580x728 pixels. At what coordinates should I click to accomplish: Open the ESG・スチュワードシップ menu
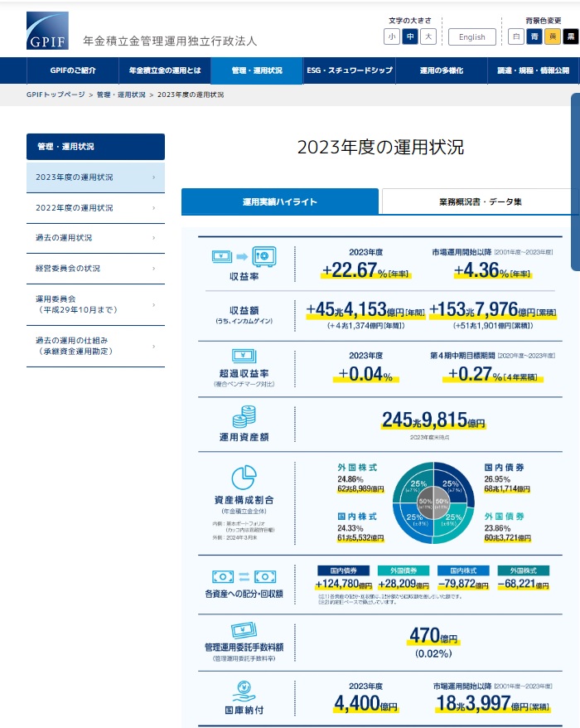point(349,71)
